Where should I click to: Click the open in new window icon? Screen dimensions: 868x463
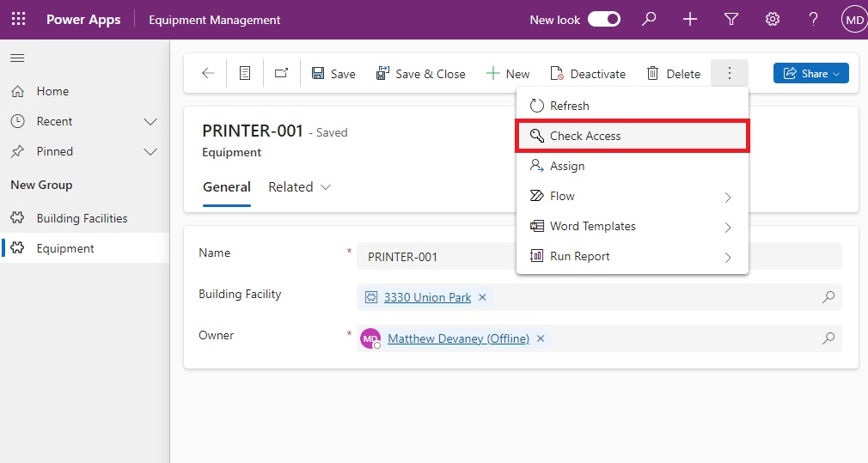[281, 73]
